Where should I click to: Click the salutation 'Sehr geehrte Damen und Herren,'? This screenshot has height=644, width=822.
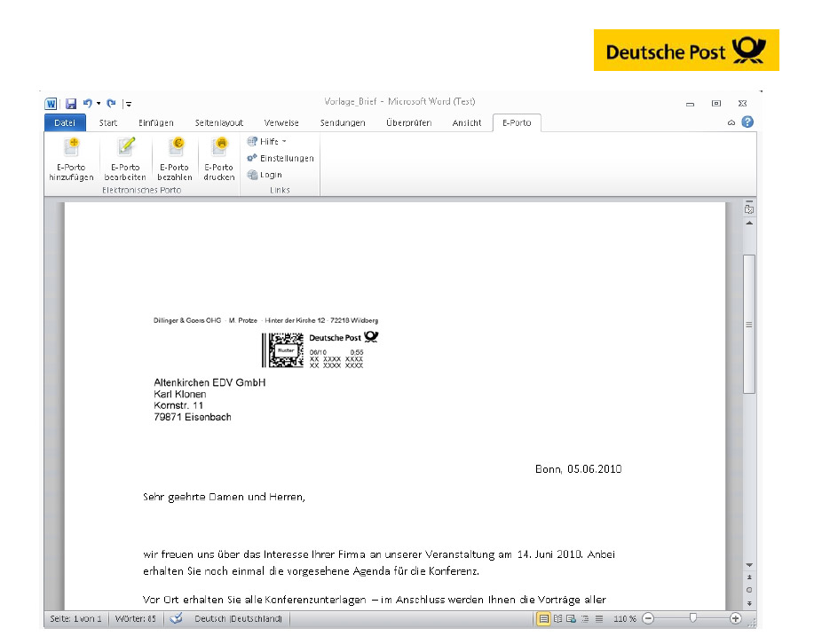coord(224,497)
